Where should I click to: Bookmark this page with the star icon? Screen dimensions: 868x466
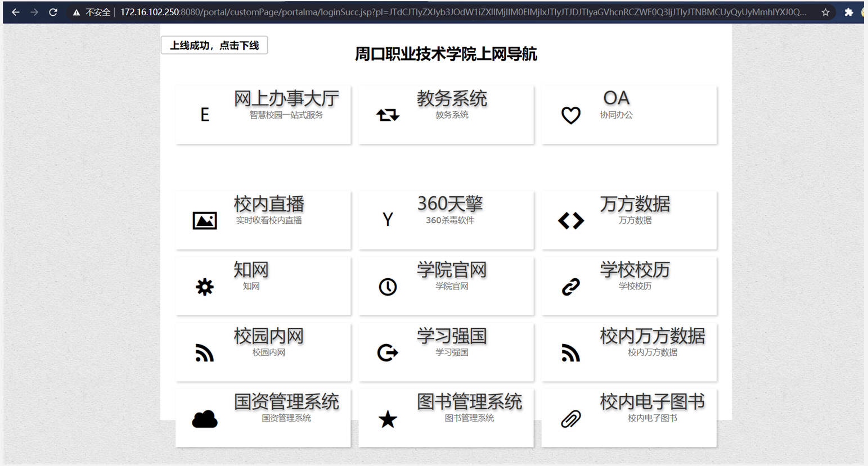825,12
